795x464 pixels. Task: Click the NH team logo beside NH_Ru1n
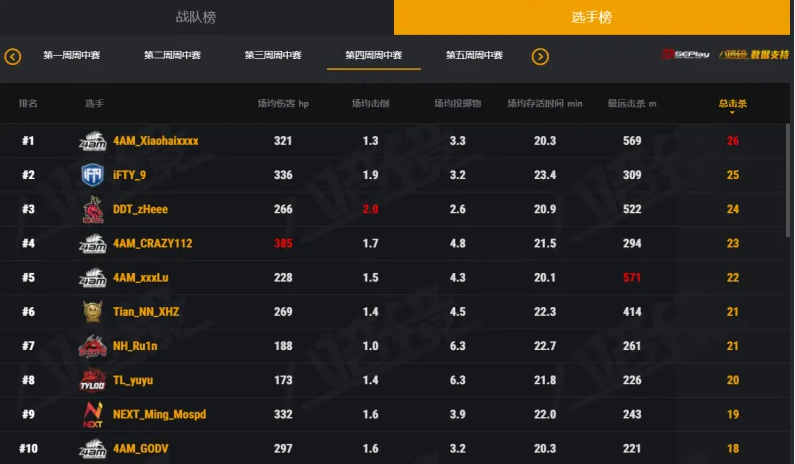tap(93, 346)
